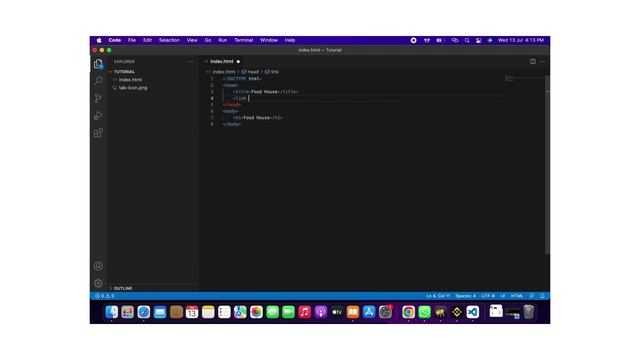Screen dimensions: 640x360
Task: Open App Store from the dock
Action: [x=369, y=312]
